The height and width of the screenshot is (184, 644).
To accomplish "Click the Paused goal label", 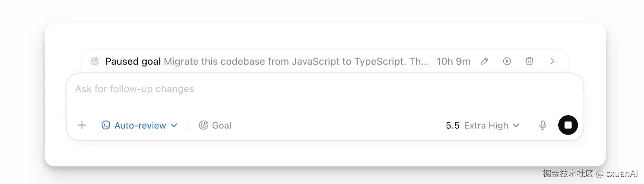I will tap(133, 62).
